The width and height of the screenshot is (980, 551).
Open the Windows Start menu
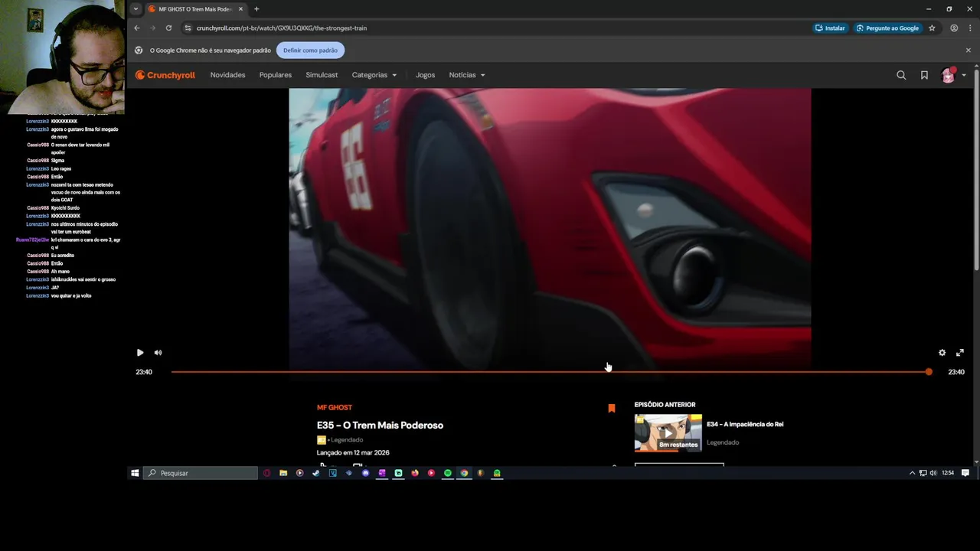[x=135, y=473]
